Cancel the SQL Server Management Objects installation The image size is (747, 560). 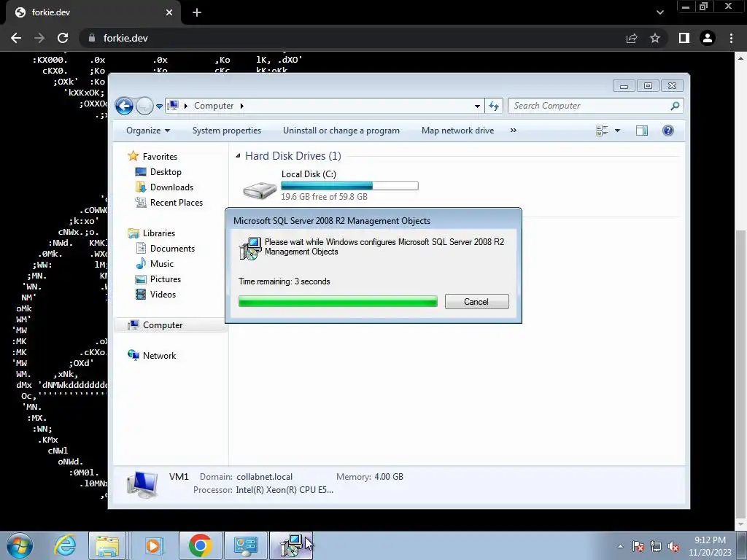click(476, 301)
